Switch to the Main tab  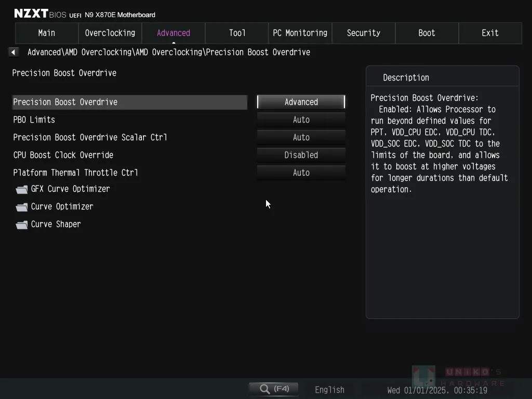47,33
